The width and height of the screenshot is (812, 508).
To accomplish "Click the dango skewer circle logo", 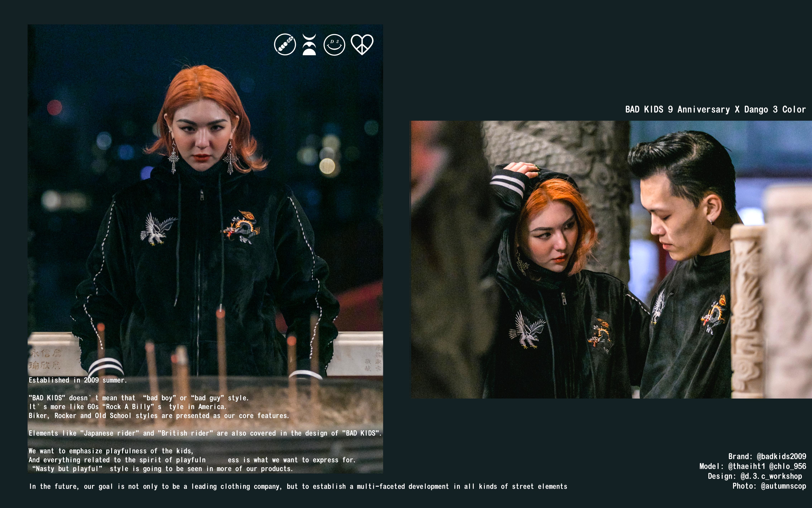I will (285, 44).
